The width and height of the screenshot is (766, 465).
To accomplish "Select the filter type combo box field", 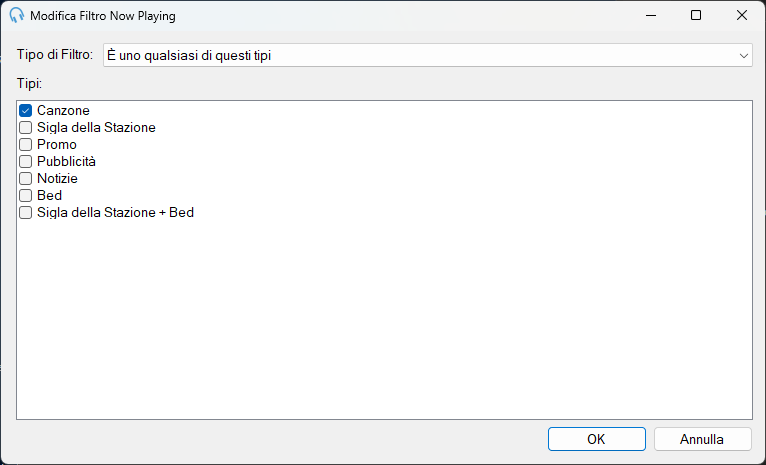I will point(427,56).
